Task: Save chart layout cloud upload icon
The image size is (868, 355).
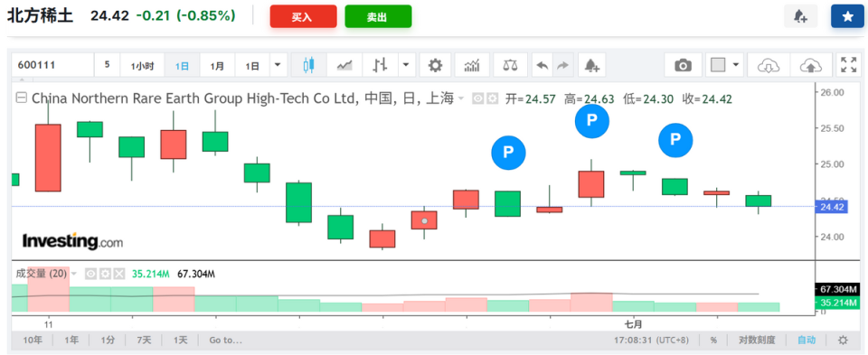Action: pos(811,65)
